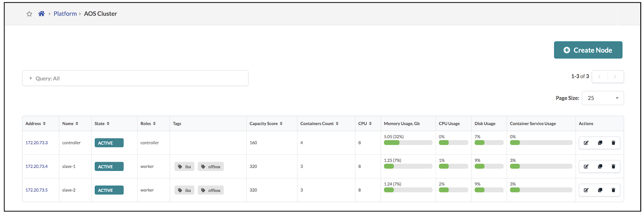Click Container Service Usage column header

533,123
